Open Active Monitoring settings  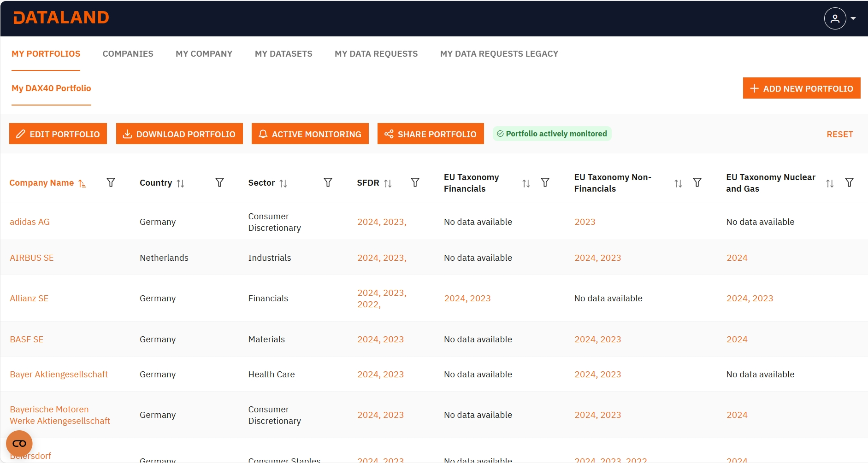coord(310,134)
